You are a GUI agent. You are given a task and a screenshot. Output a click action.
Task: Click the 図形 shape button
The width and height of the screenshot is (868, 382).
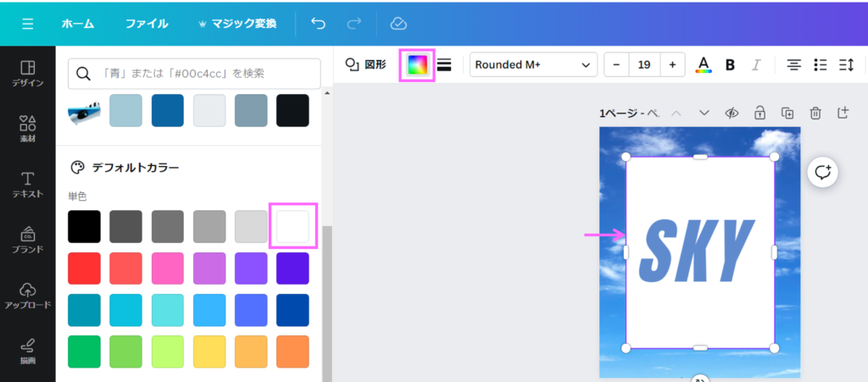(x=365, y=65)
